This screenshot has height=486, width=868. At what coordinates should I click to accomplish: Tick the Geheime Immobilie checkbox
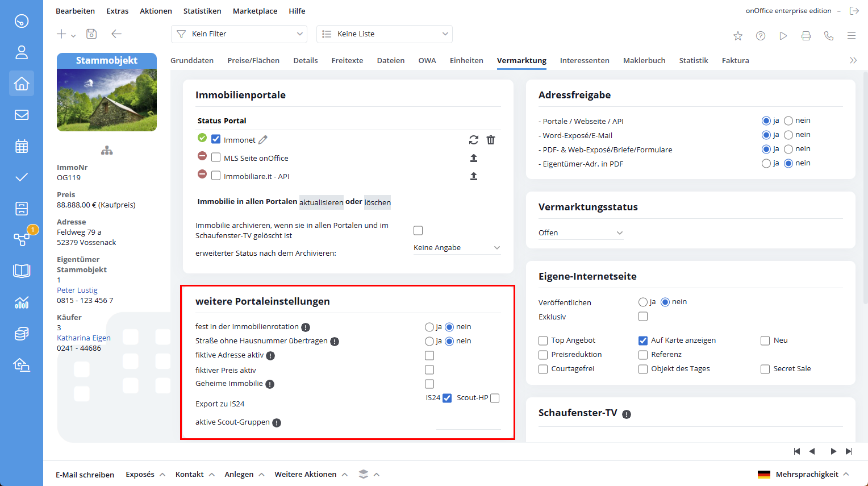429,384
